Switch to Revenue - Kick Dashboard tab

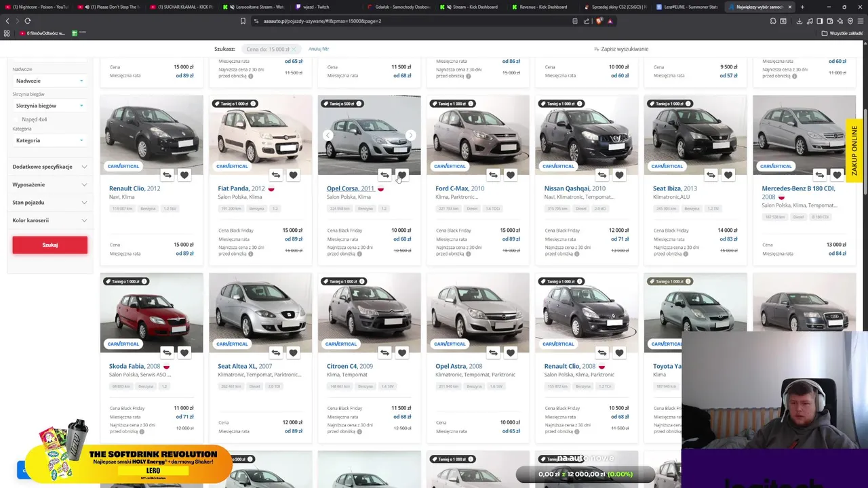pyautogui.click(x=545, y=7)
